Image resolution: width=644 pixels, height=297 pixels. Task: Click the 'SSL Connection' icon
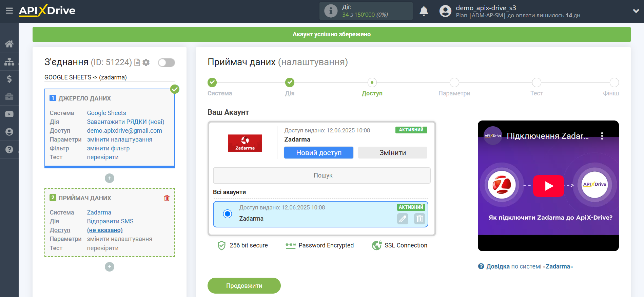[x=376, y=245]
